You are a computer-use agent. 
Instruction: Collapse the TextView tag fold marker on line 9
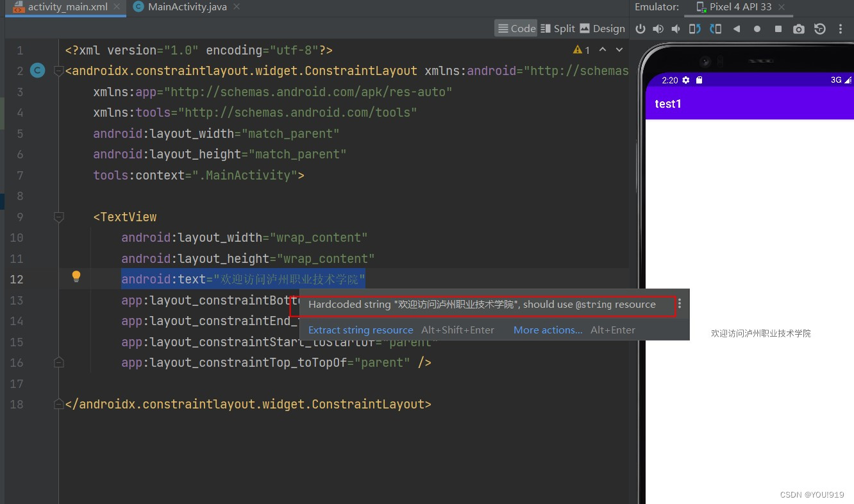point(59,217)
